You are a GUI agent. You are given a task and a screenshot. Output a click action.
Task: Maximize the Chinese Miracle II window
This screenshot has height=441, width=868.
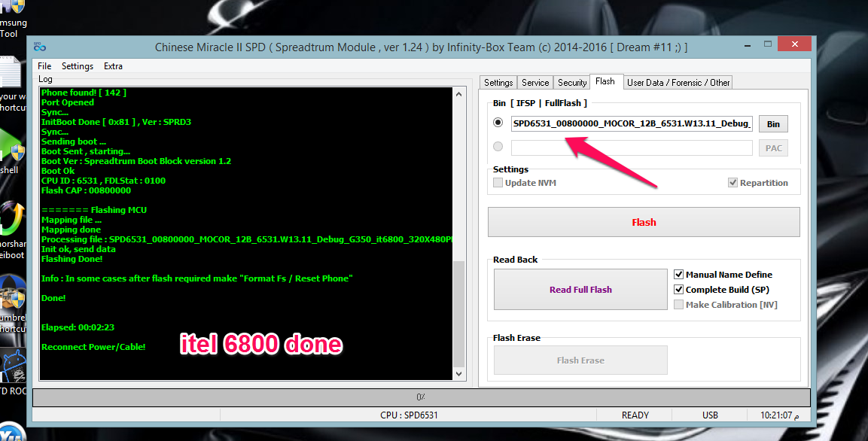(x=768, y=44)
